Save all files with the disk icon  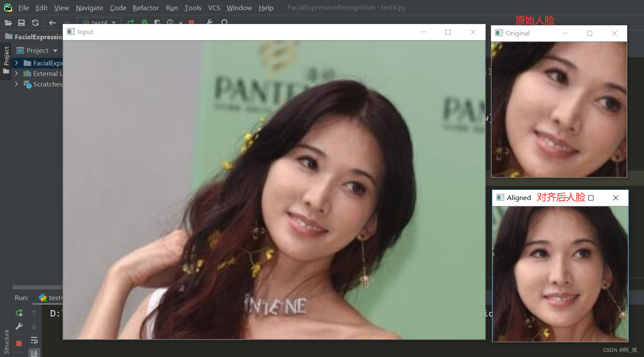tap(21, 23)
